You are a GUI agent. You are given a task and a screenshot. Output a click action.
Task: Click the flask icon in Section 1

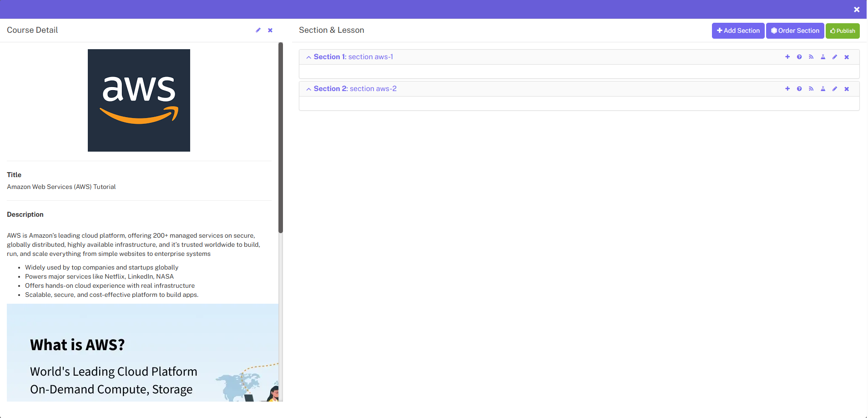[x=823, y=57]
